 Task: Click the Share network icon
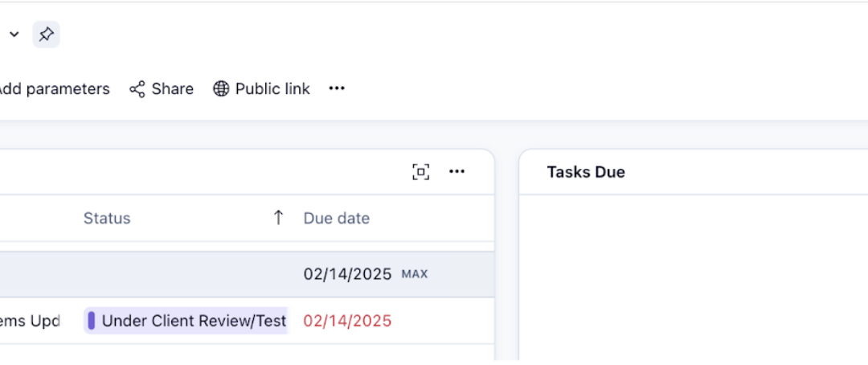137,89
